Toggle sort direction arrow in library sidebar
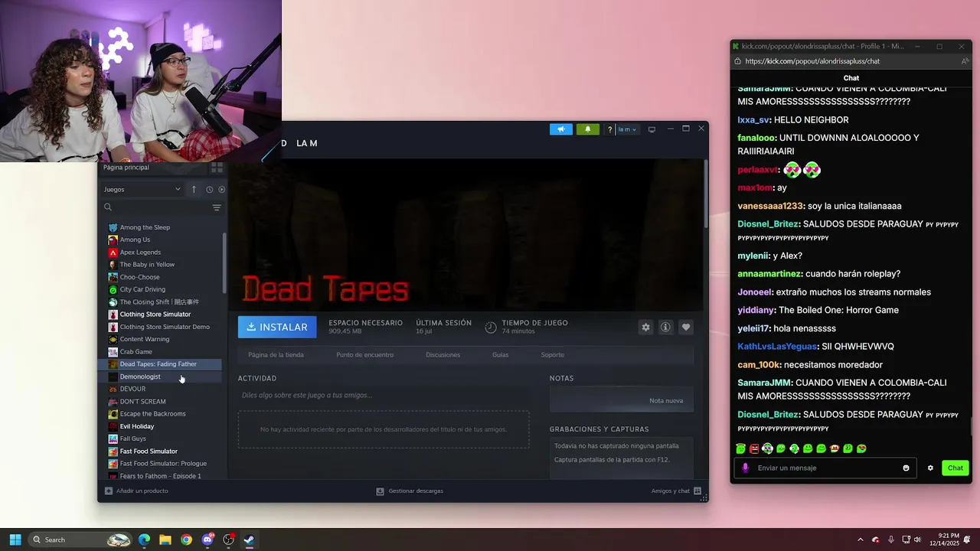Image resolution: width=980 pixels, height=551 pixels. pos(194,189)
